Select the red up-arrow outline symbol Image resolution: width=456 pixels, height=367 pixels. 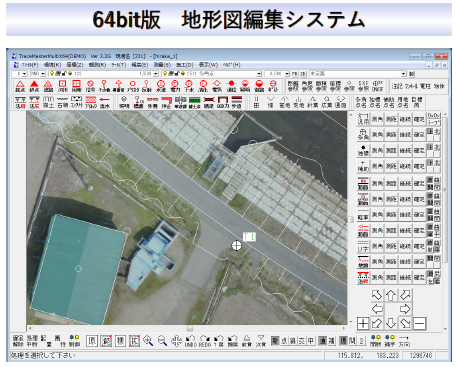(118, 86)
